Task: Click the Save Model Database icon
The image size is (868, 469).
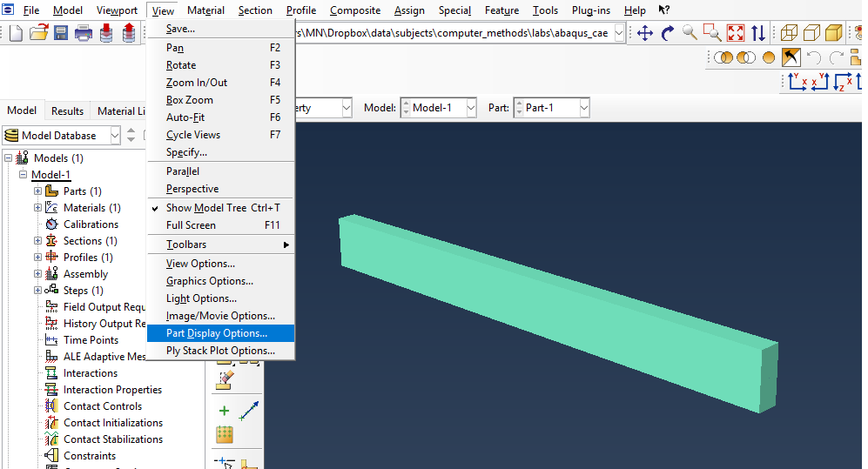Action: (62, 33)
